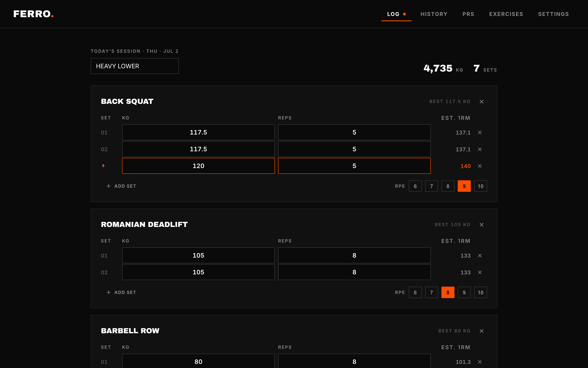Screen dimensions: 588x368
Task: Select RPE 10 for Back Squat
Action: click(x=480, y=186)
